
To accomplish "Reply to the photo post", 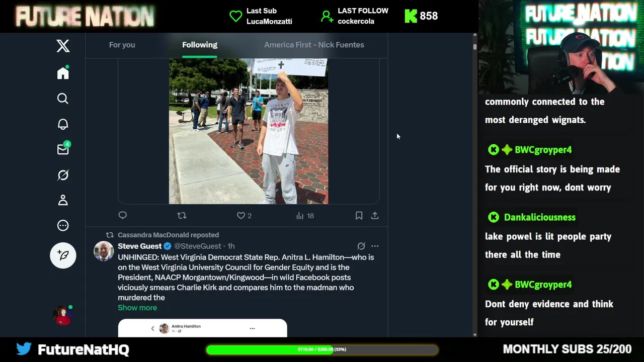I will point(123,215).
